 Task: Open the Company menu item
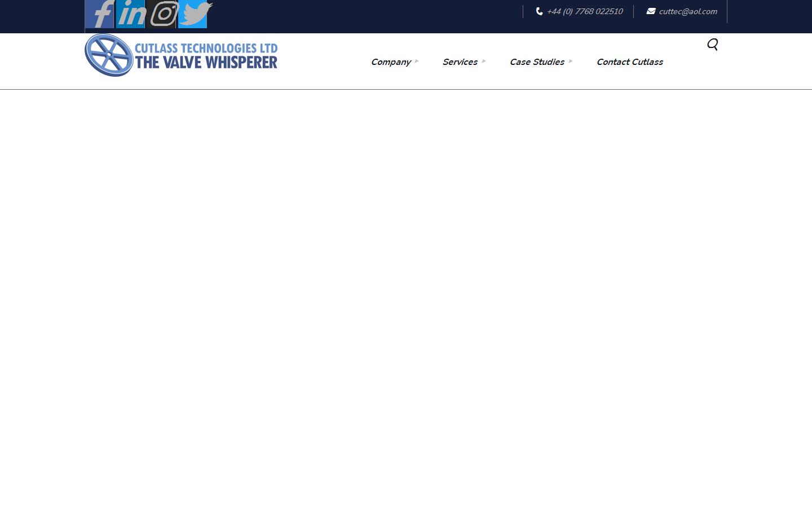pyautogui.click(x=391, y=62)
